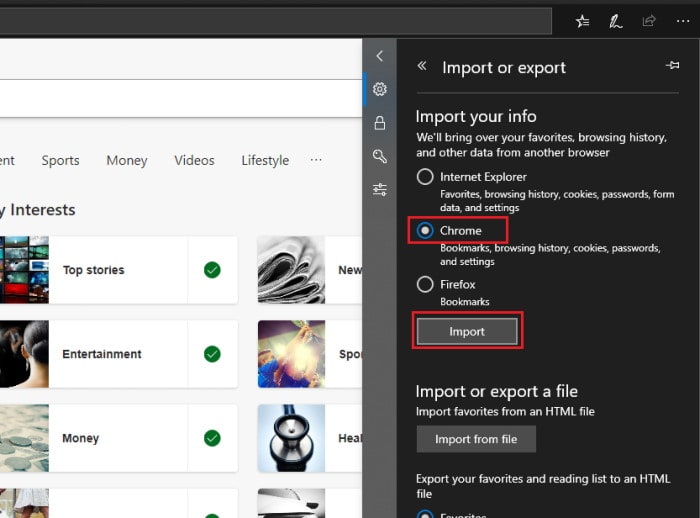Click the Money interest card label
700x518 pixels.
pyautogui.click(x=81, y=439)
